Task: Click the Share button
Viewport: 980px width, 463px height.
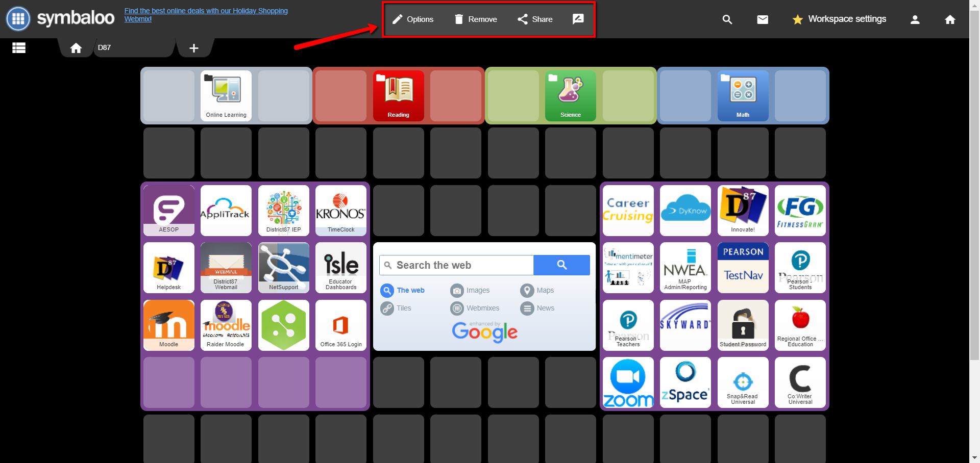Action: [x=535, y=19]
